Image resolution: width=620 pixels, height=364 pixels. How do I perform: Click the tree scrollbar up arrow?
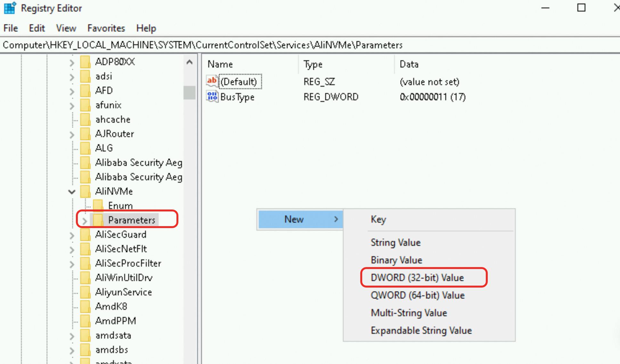[190, 62]
